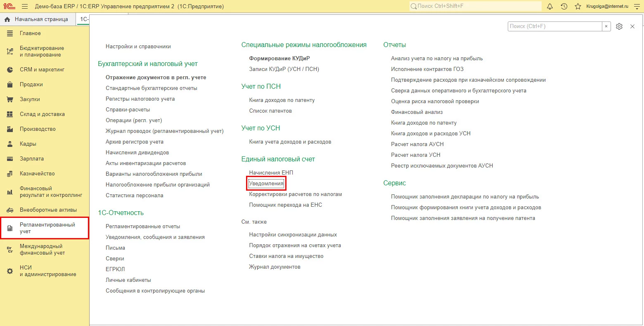Click the Финансовый результат chart icon
Image resolution: width=644 pixels, height=326 pixels.
[10, 192]
